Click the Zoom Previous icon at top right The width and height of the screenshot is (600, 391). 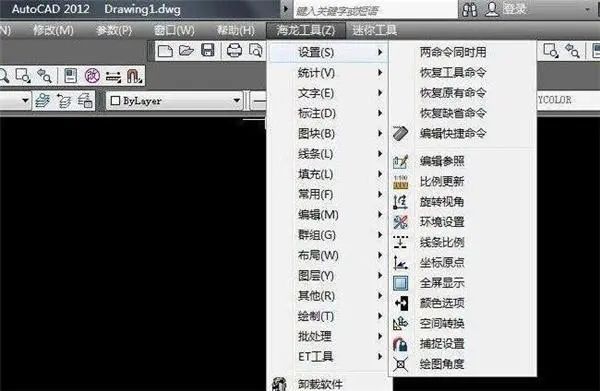572,51
